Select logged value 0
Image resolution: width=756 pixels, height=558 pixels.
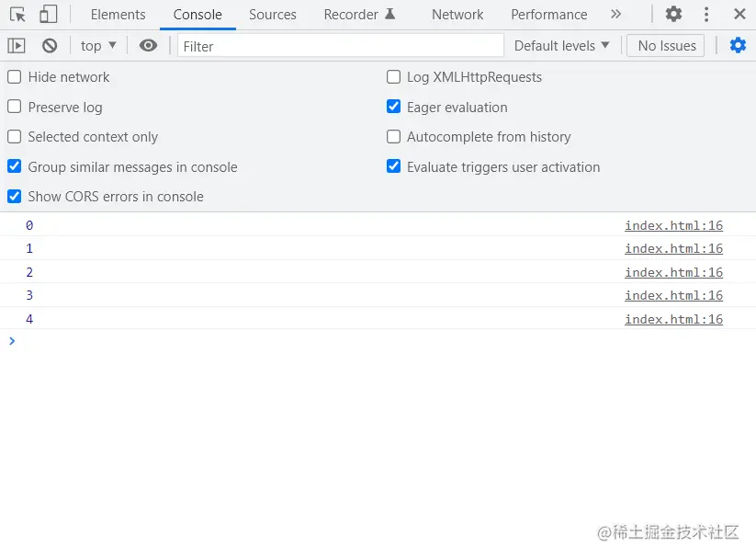click(x=29, y=225)
